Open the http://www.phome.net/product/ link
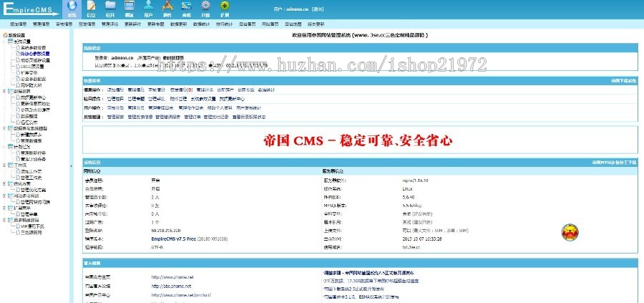The image size is (644, 303). (x=181, y=296)
